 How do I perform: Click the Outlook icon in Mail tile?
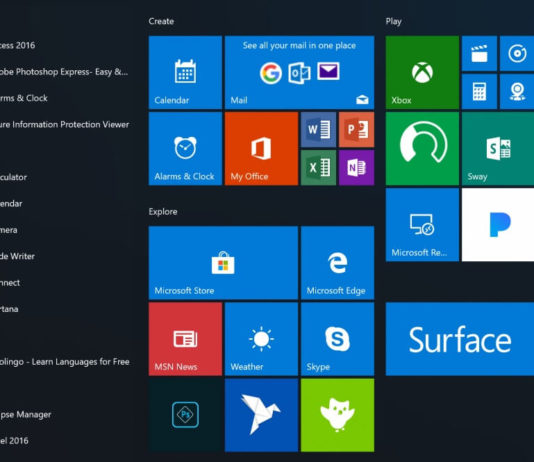(x=299, y=73)
